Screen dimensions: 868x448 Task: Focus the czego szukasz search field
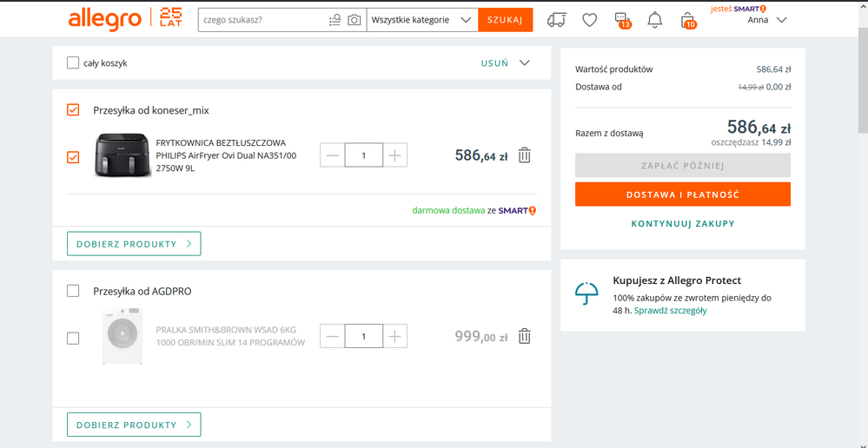(263, 21)
